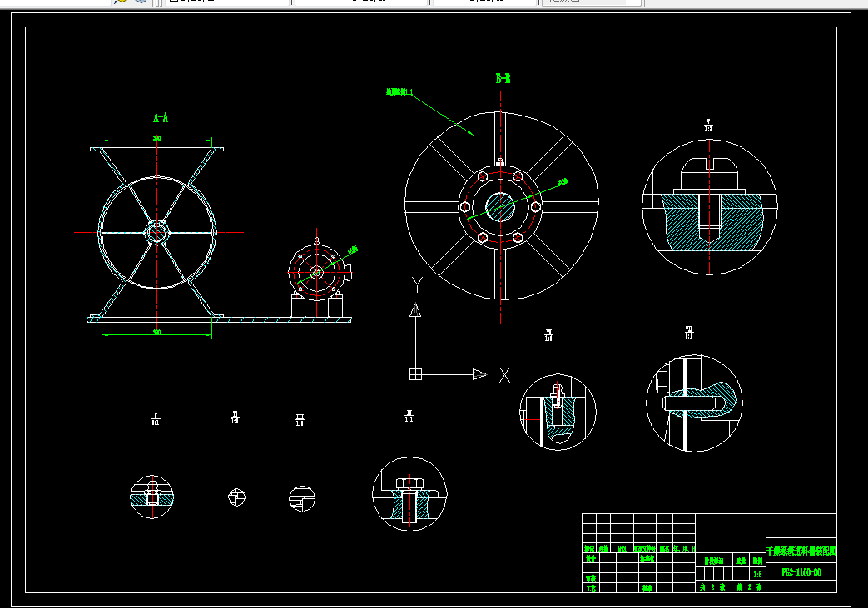Select the hex bolt detail view IV circle

(x=409, y=493)
